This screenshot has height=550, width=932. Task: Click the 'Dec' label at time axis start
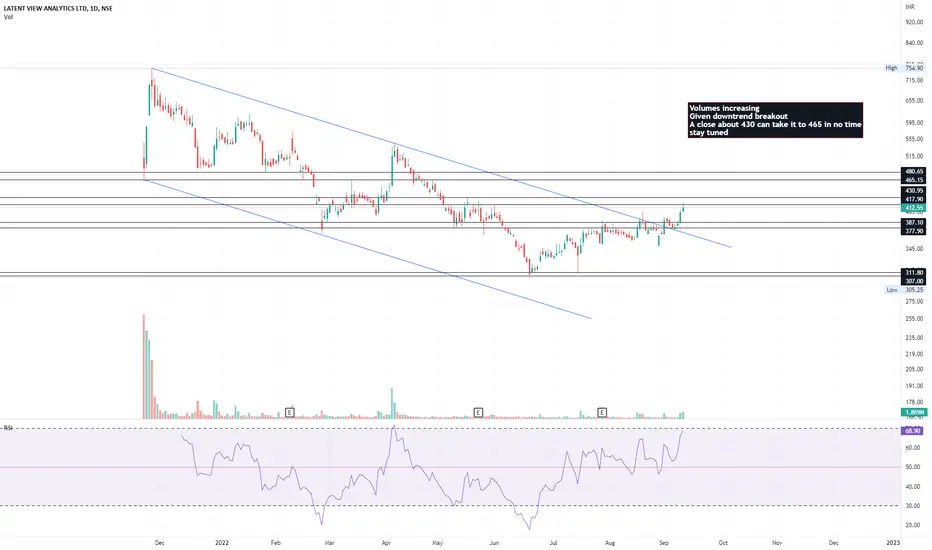point(159,542)
